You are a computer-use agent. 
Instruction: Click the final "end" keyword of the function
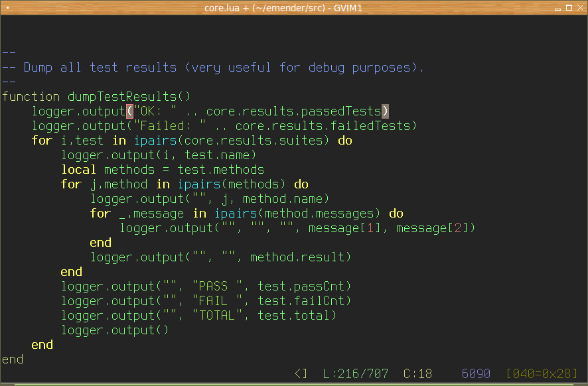(x=13, y=359)
